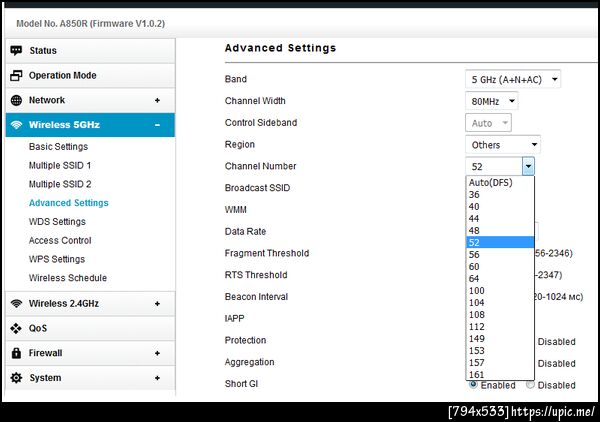The width and height of the screenshot is (600, 422).
Task: Open the Wireless Schedule page
Action: tap(67, 278)
